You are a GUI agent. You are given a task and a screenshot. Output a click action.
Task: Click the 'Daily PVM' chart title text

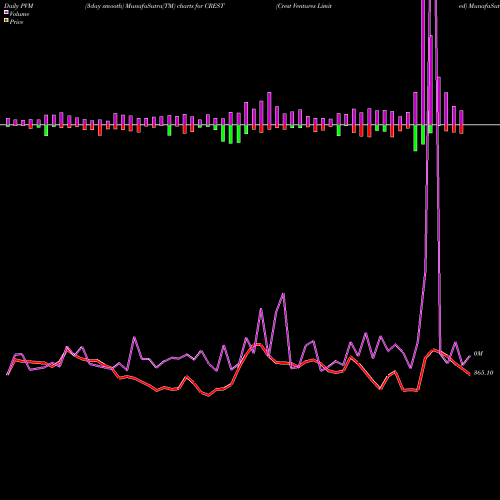coord(18,6)
